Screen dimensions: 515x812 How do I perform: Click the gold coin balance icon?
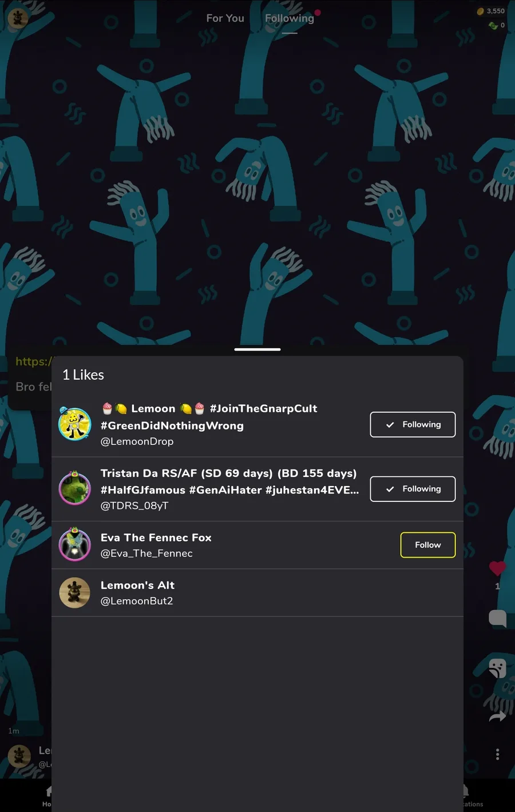(481, 11)
